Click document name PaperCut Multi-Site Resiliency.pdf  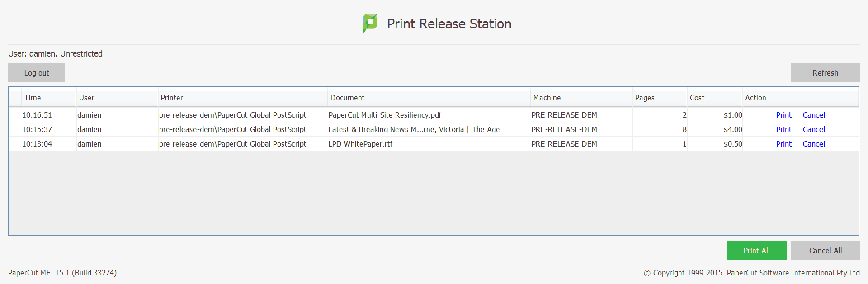385,115
